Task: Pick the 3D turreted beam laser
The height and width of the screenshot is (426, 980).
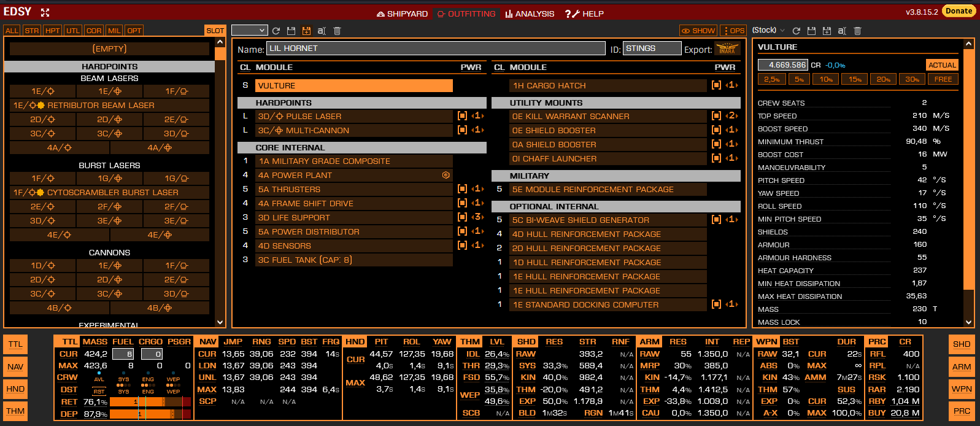Action: [176, 133]
